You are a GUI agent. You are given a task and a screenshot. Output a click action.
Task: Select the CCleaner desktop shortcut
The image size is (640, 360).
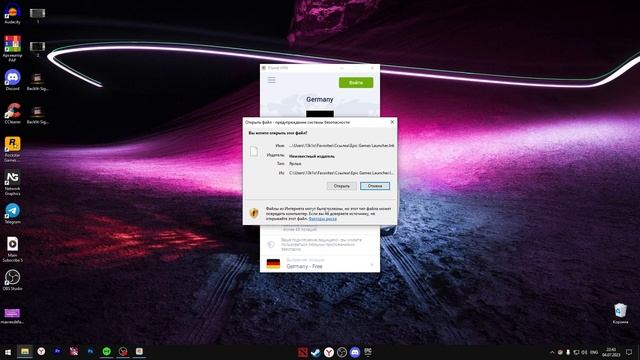click(12, 113)
